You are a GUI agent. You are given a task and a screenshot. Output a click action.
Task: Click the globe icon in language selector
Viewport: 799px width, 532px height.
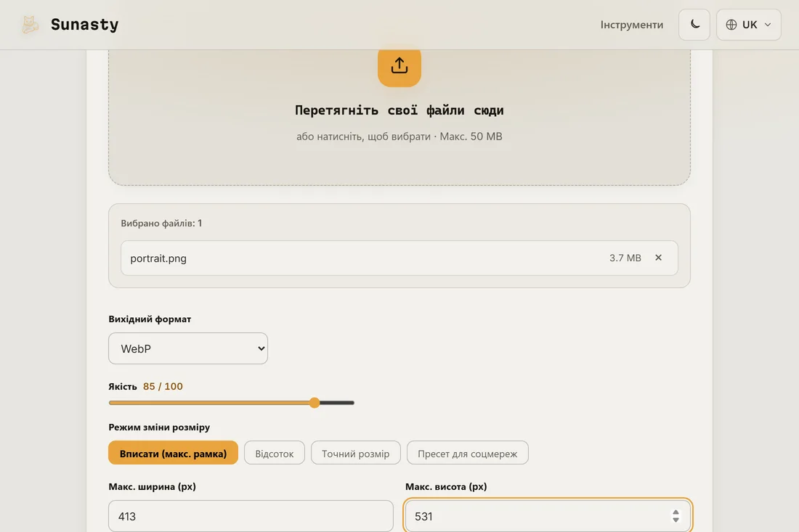[x=731, y=25]
